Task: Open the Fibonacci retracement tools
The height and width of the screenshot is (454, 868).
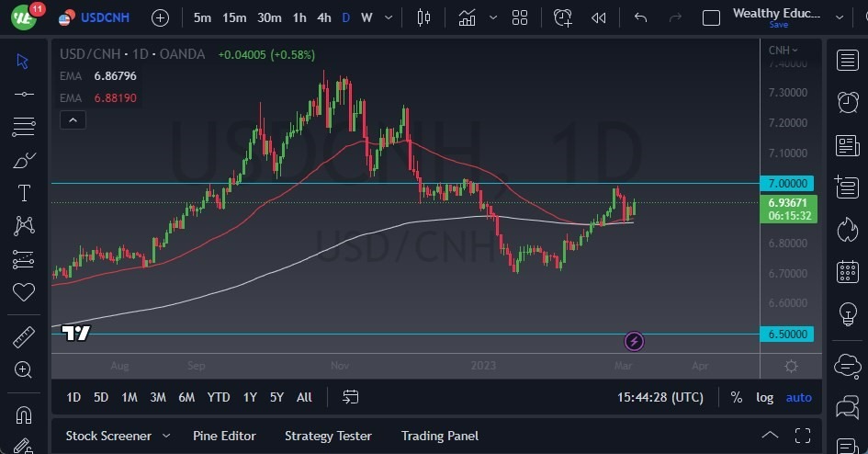Action: point(24,127)
